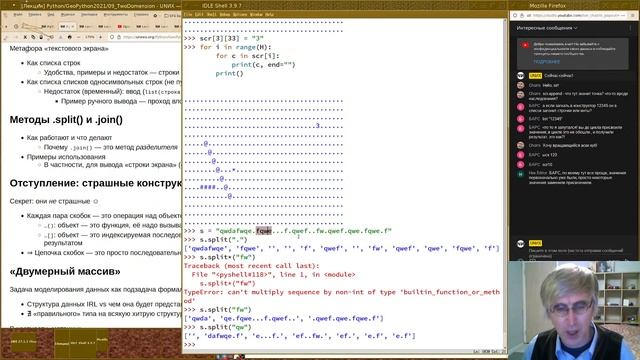
Task: Open Правка menu in left browser window
Action: click(x=35, y=15)
